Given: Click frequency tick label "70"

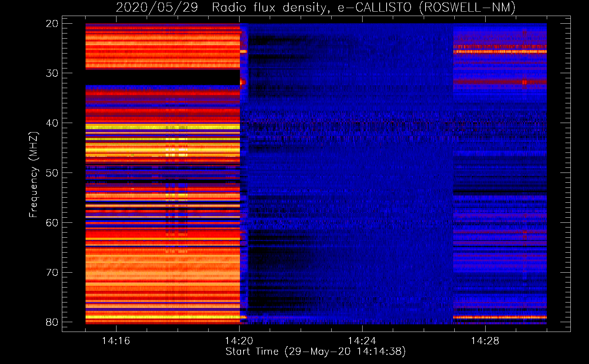Looking at the screenshot, I should (x=52, y=273).
